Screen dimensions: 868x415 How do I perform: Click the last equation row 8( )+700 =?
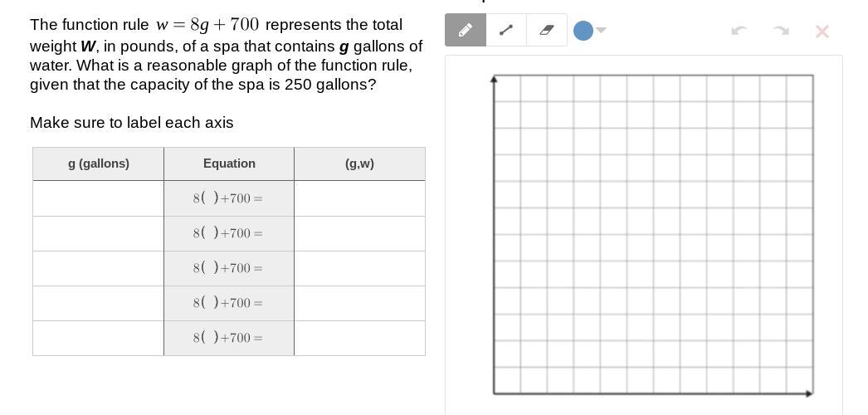coord(228,338)
